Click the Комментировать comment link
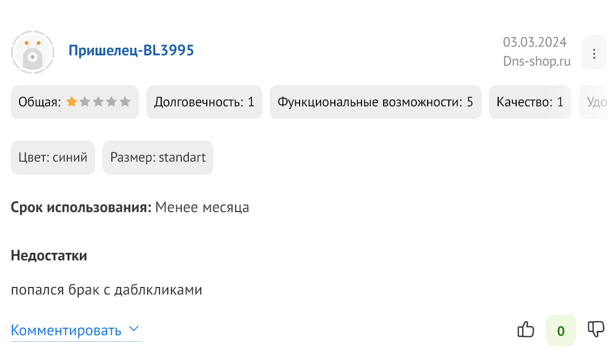 click(66, 330)
